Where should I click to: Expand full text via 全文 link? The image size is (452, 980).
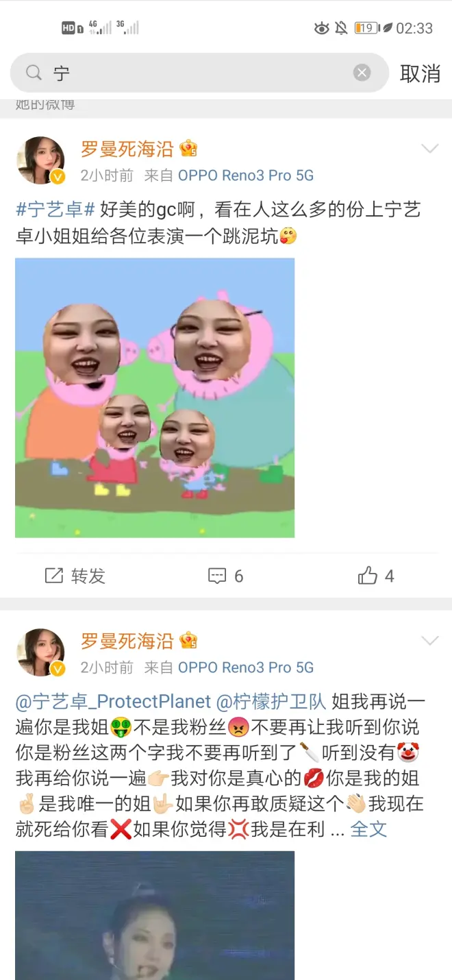tap(369, 829)
